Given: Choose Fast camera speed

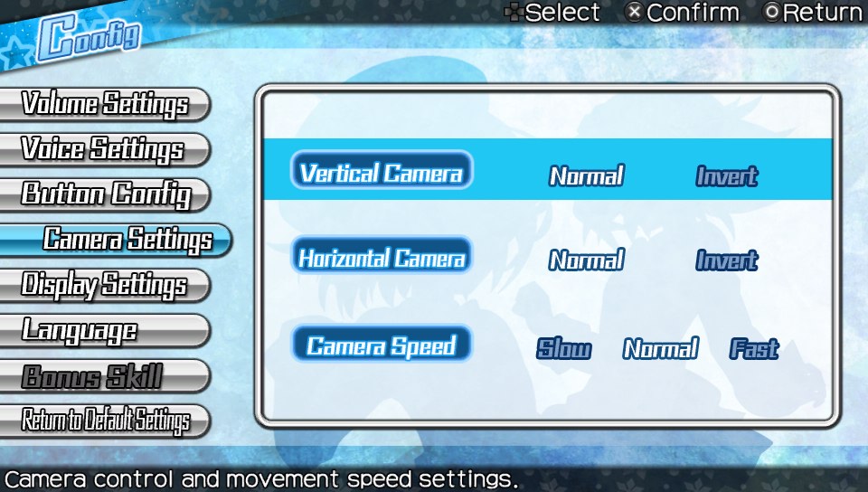Looking at the screenshot, I should pyautogui.click(x=754, y=349).
